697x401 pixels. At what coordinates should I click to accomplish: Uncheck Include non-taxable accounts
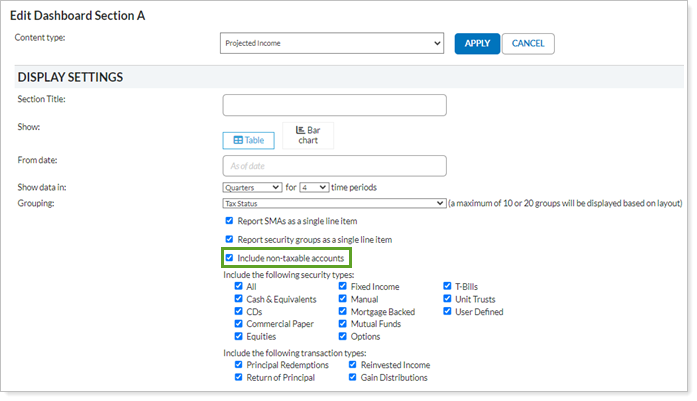point(230,259)
